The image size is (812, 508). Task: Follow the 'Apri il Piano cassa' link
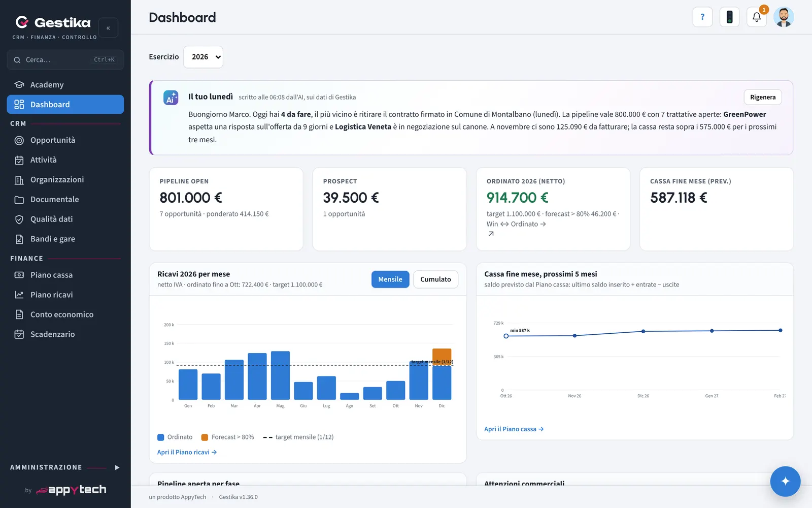tap(514, 429)
